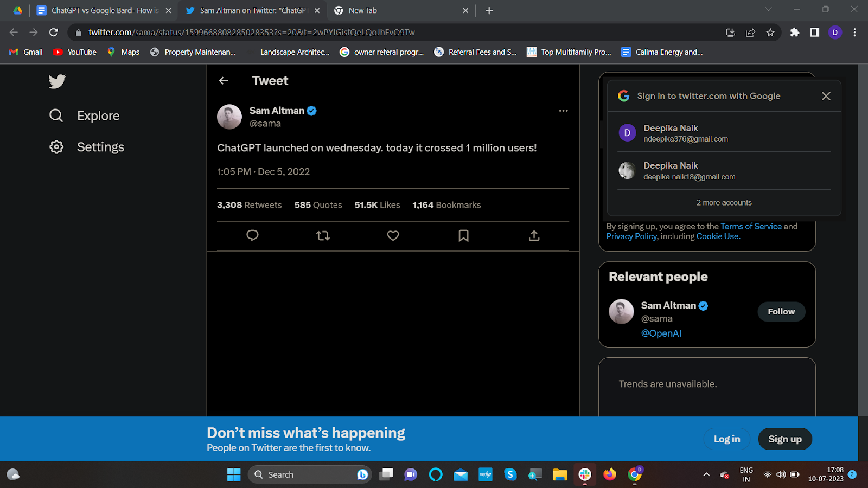
Task: Retweet the ChatGPT tweet
Action: point(323,235)
